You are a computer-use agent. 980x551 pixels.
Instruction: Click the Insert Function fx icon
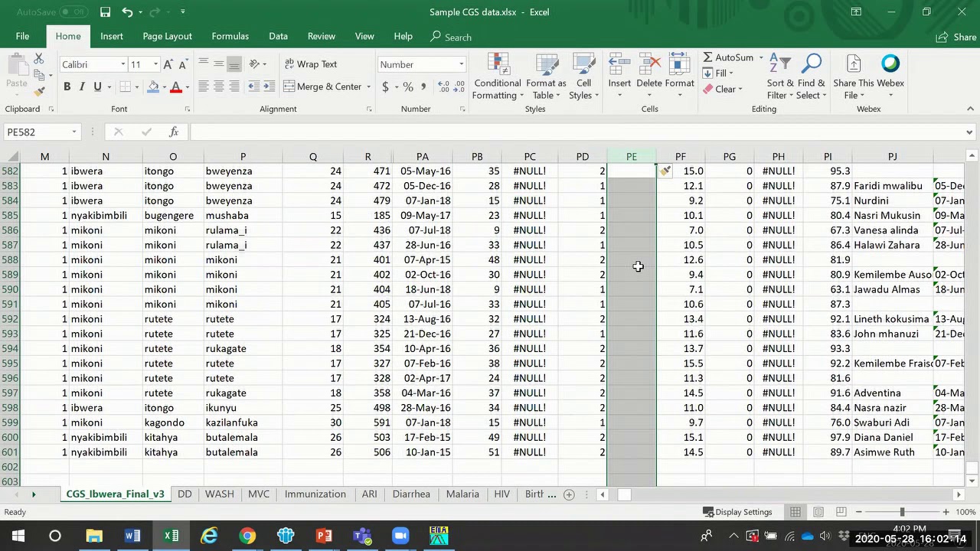click(174, 132)
